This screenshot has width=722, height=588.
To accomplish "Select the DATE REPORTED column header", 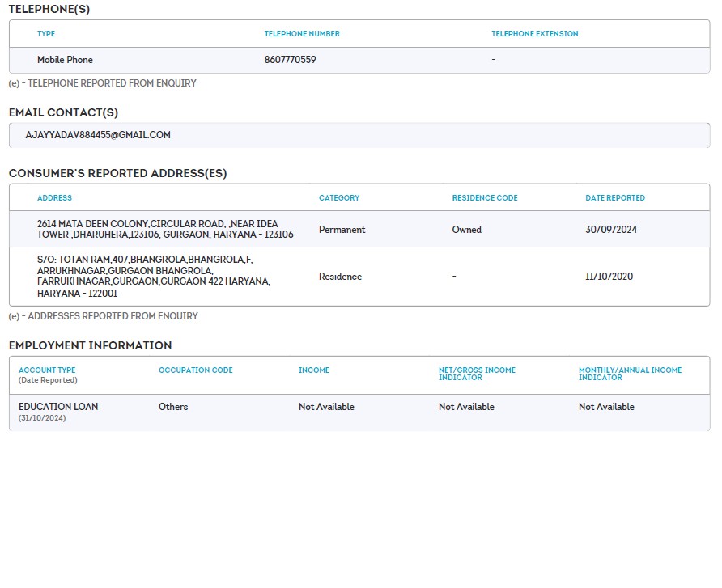I will (x=615, y=198).
